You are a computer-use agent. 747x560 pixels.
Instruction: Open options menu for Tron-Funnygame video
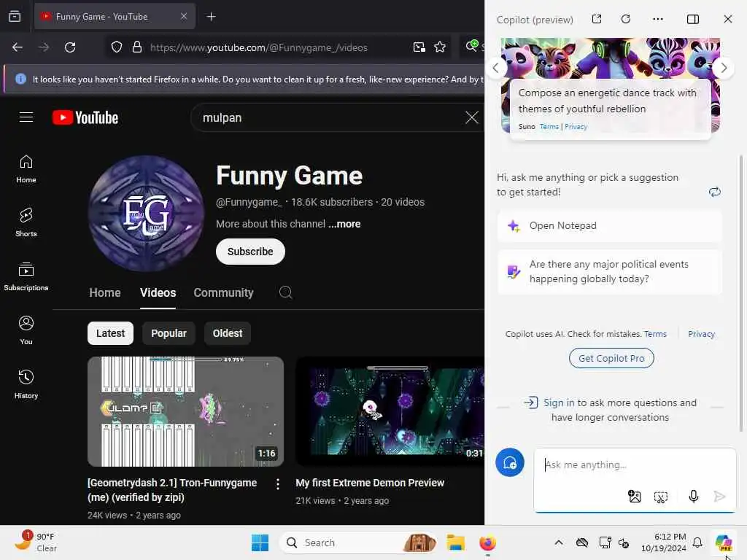click(278, 484)
